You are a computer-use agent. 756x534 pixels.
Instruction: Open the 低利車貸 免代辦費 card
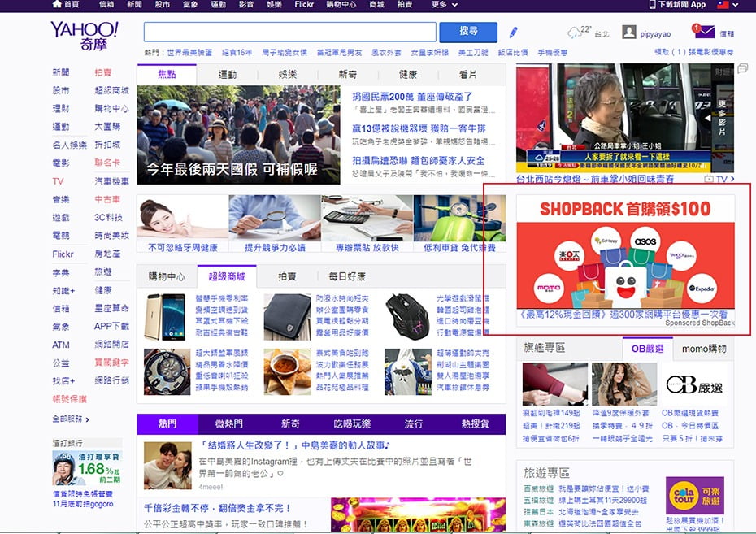459,224
